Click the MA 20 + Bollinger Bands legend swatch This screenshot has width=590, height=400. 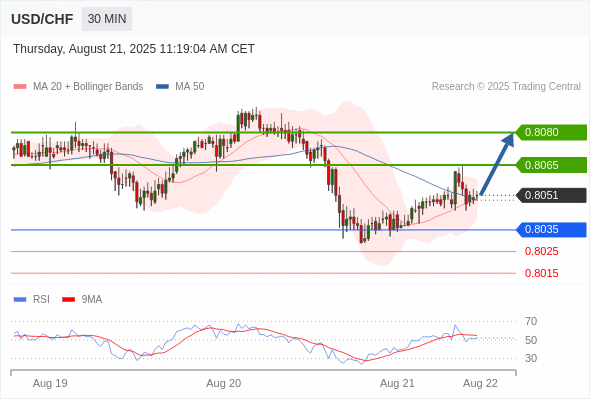[20, 87]
